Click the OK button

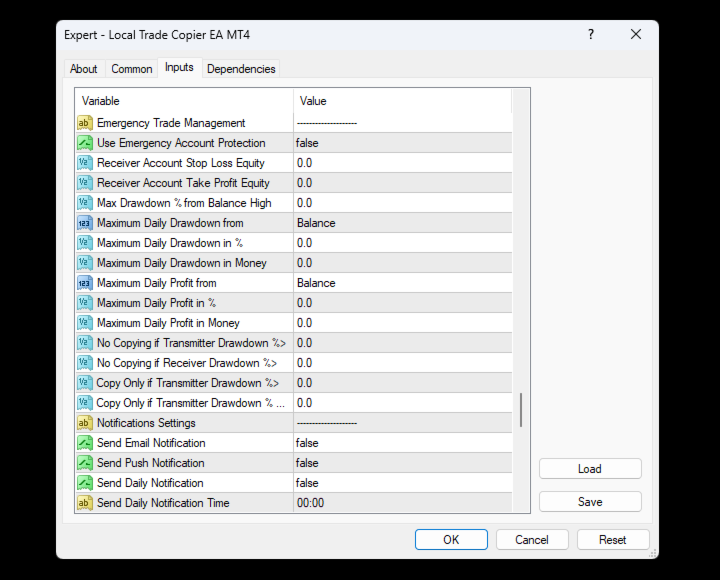tap(451, 540)
